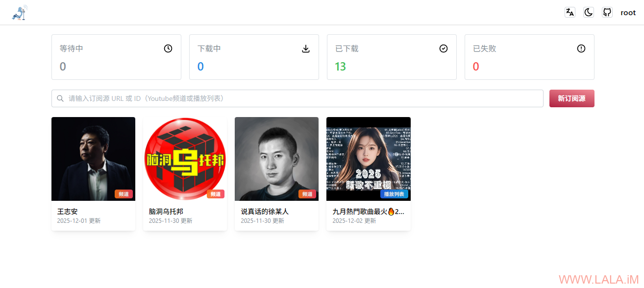Open the 说真话的徐某人 portrait thumbnail
644x288 pixels.
click(x=276, y=159)
